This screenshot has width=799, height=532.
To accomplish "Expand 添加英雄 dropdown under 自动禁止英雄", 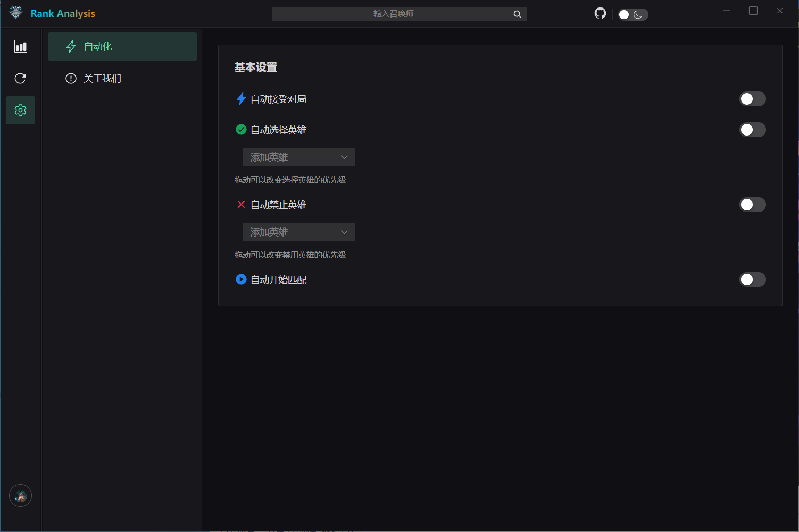I will [x=298, y=232].
